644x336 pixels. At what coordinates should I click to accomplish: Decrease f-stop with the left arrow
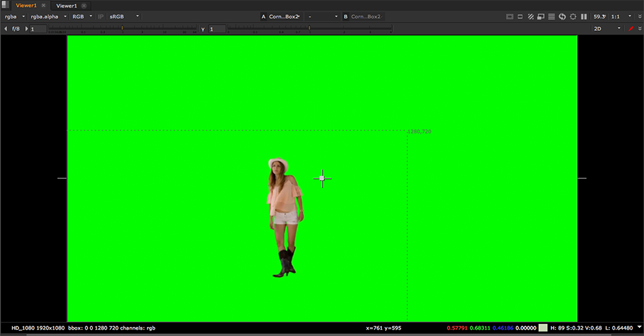tap(6, 29)
